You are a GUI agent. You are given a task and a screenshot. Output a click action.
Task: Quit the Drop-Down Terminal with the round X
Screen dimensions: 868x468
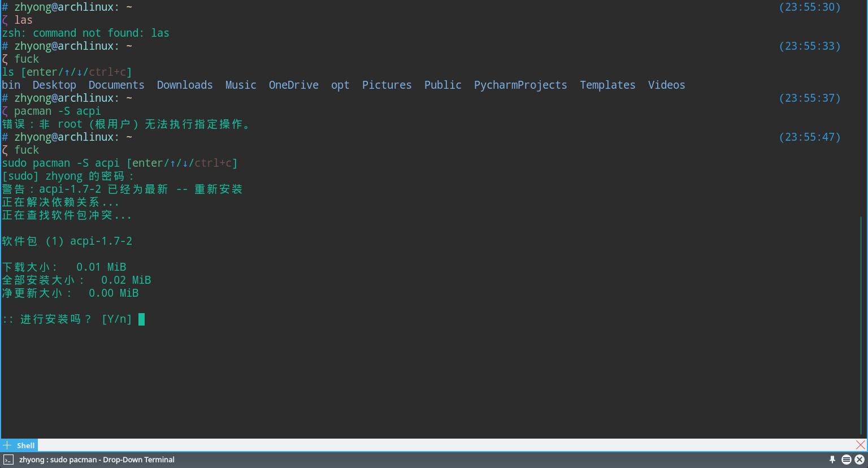(x=860, y=460)
